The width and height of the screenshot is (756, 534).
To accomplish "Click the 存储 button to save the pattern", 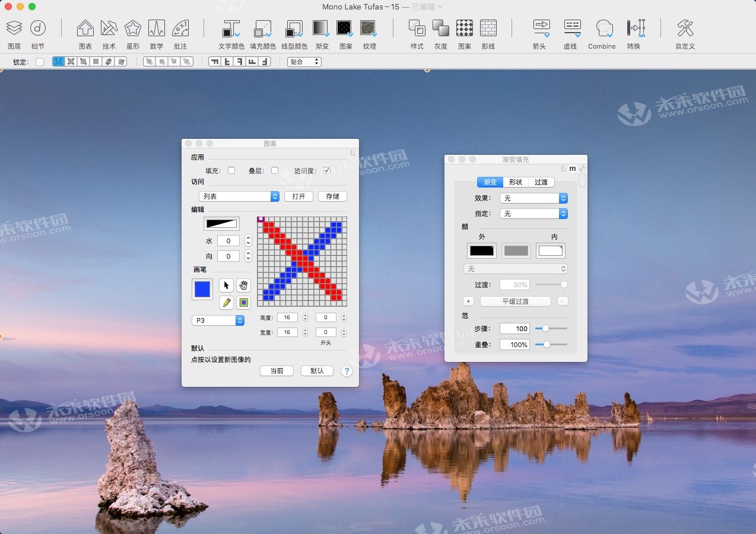I will click(332, 196).
